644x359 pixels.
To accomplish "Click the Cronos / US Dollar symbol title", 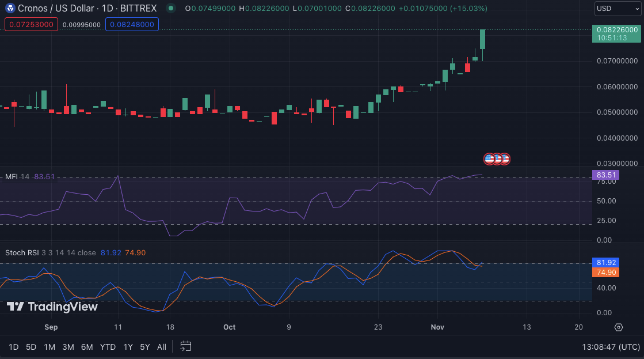I will (x=56, y=8).
